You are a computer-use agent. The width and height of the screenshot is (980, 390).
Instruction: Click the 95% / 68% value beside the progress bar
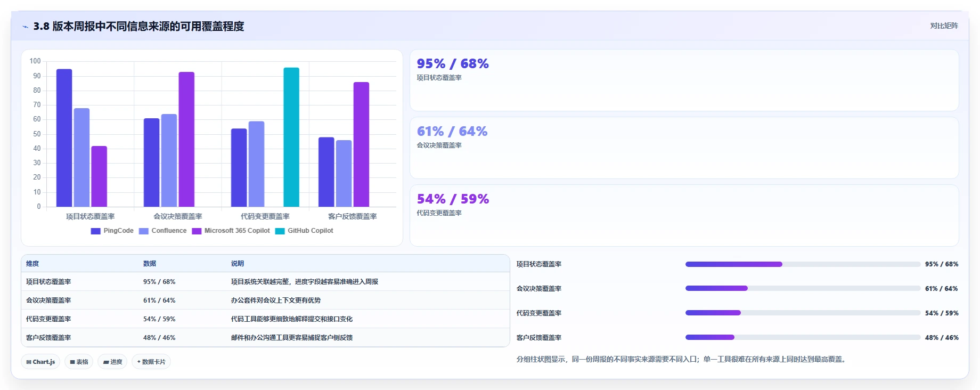point(942,264)
